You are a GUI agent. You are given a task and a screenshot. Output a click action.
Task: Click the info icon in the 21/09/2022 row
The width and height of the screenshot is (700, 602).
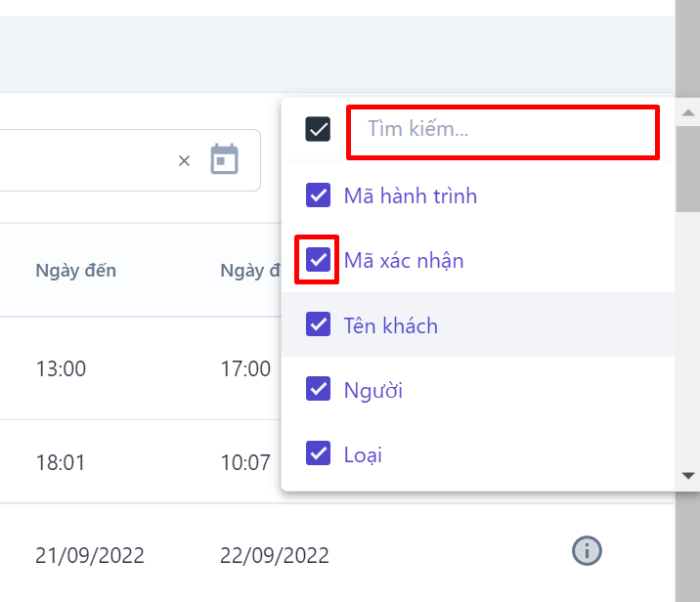tap(587, 551)
